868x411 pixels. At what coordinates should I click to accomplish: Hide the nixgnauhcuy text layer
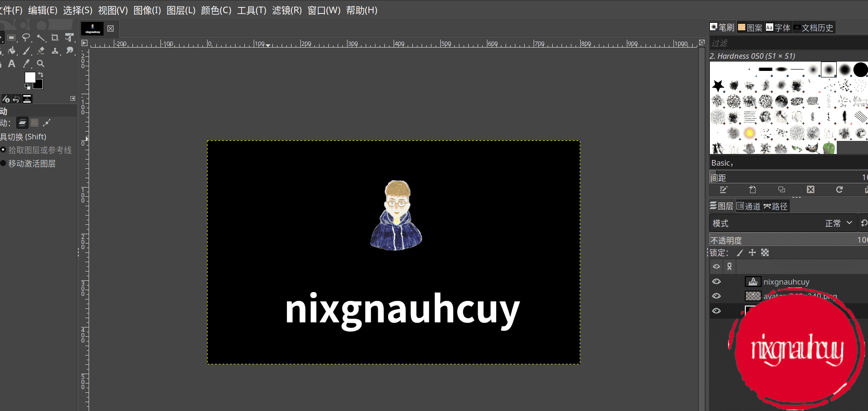[716, 281]
